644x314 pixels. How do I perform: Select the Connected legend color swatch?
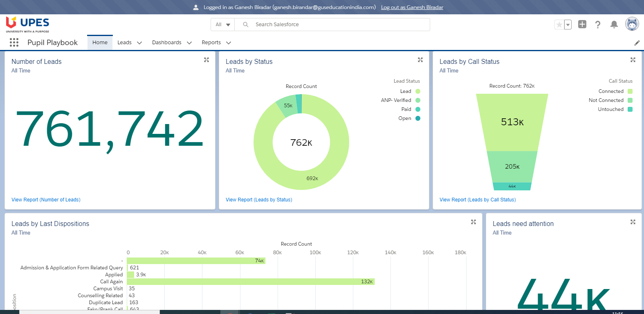[x=630, y=91]
